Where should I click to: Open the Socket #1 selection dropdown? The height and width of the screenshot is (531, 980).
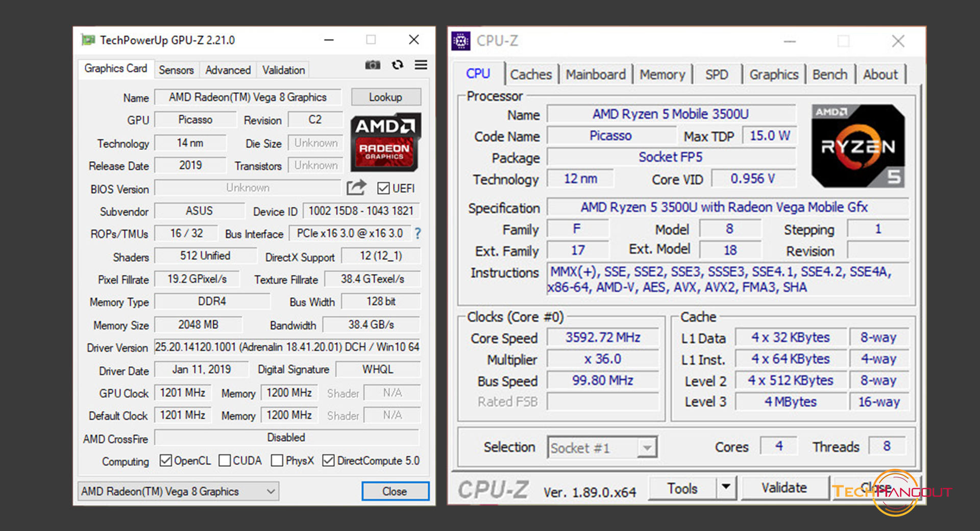[602, 448]
